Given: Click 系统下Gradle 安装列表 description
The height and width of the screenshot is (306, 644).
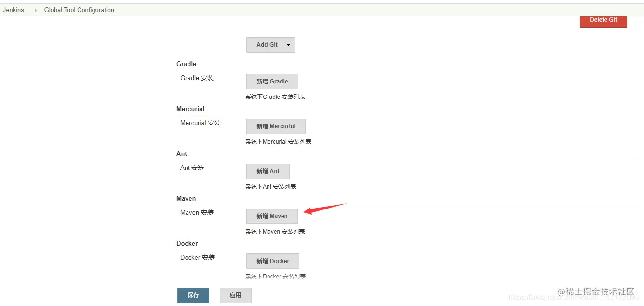Looking at the screenshot, I should (275, 97).
